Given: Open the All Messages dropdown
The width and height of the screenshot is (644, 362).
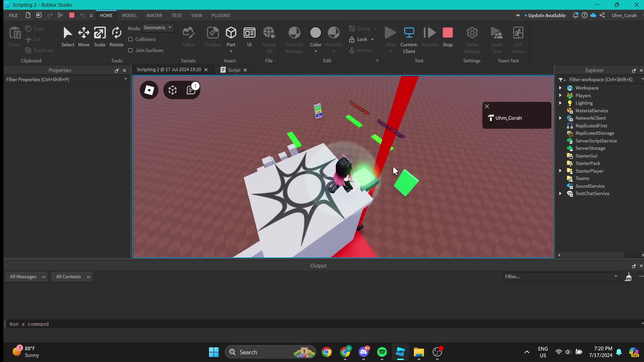Looking at the screenshot, I should click(26, 277).
